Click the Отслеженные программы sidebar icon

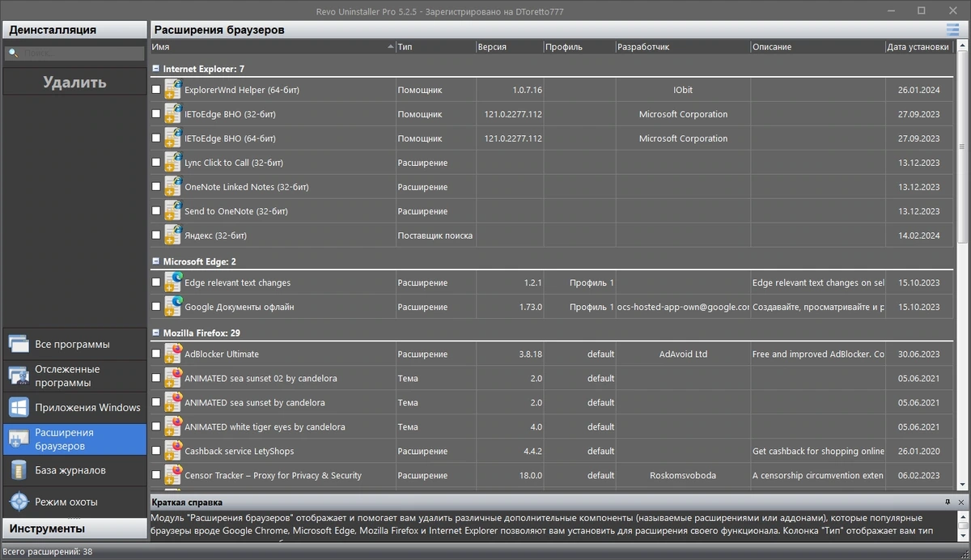coord(19,375)
